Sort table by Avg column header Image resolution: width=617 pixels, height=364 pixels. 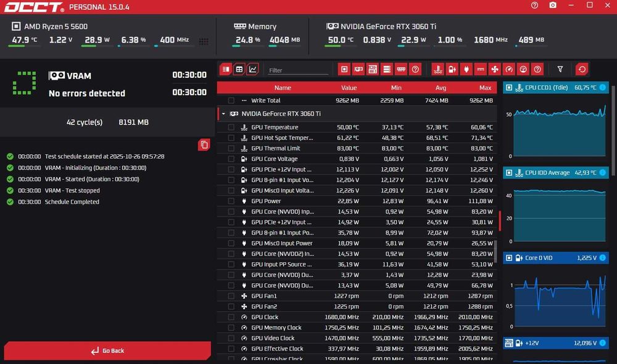(441, 88)
